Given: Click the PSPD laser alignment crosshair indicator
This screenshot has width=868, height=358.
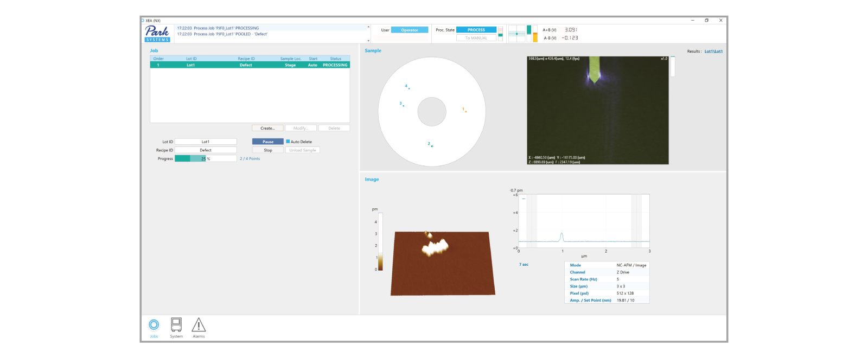Looking at the screenshot, I should point(516,34).
